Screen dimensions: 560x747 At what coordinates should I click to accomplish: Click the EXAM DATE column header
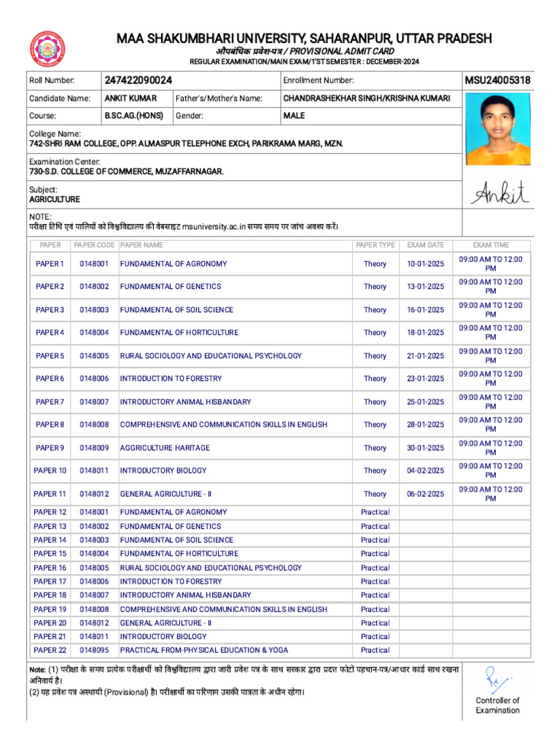pos(425,245)
